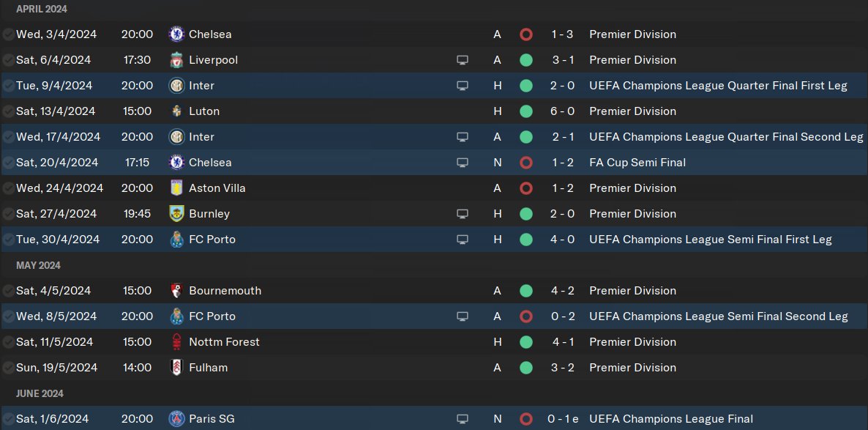This screenshot has height=430, width=868.
Task: Click the 6 - 0 score against Luton
Action: (x=562, y=111)
